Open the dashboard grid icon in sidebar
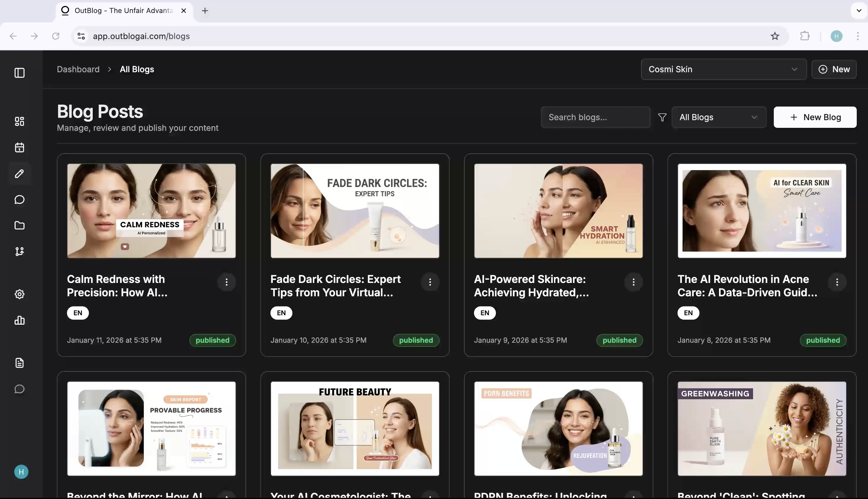The image size is (868, 499). click(x=20, y=121)
